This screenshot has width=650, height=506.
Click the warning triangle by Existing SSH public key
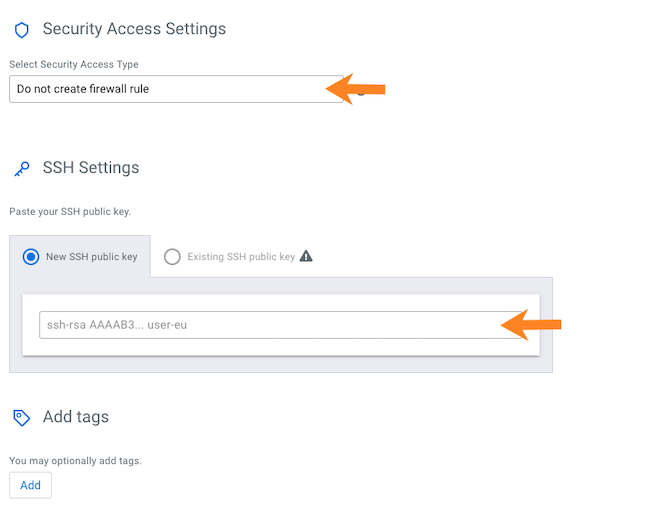tap(306, 256)
